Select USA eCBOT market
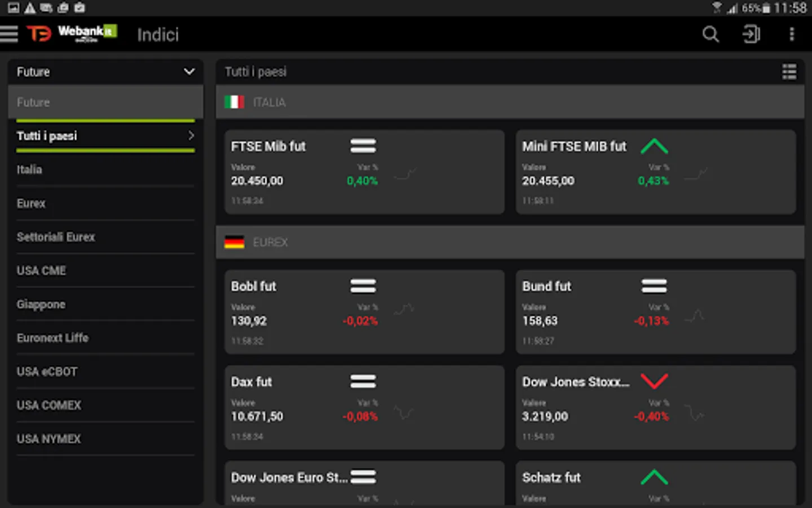 click(x=105, y=371)
